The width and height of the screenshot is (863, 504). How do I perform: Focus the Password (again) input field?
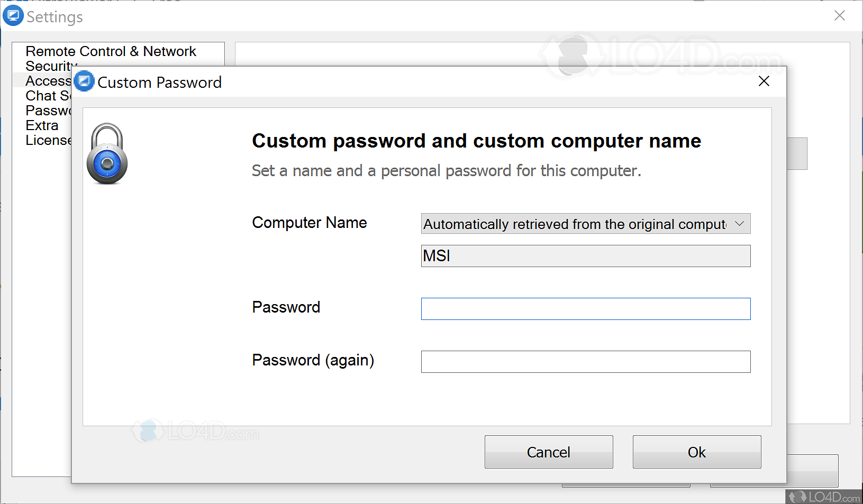pyautogui.click(x=585, y=362)
